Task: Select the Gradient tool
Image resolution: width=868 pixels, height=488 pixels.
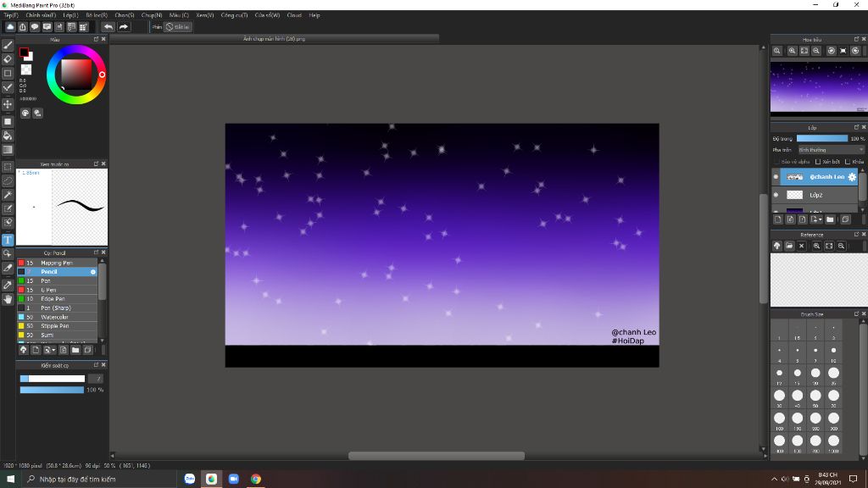Action: 8,150
